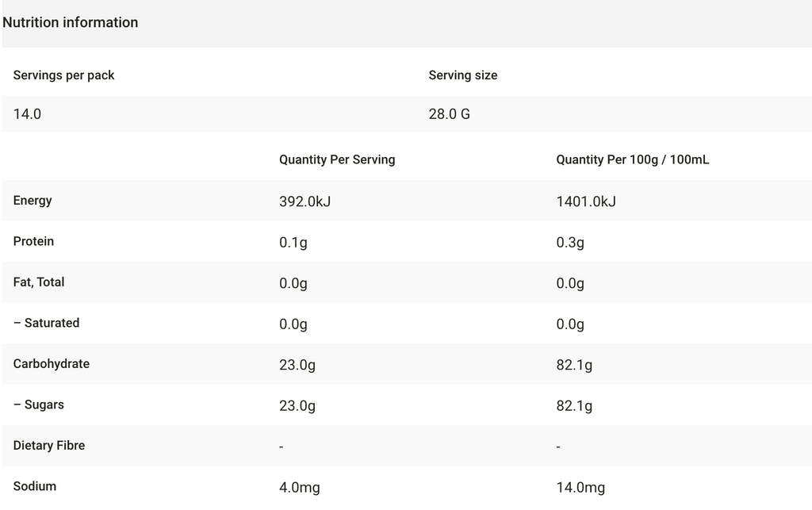Select the Protein row label
The height and width of the screenshot is (510, 812).
tap(33, 241)
